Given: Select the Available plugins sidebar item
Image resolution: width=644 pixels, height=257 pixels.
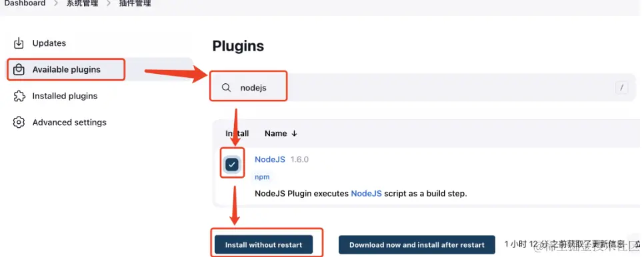Looking at the screenshot, I should [x=67, y=70].
